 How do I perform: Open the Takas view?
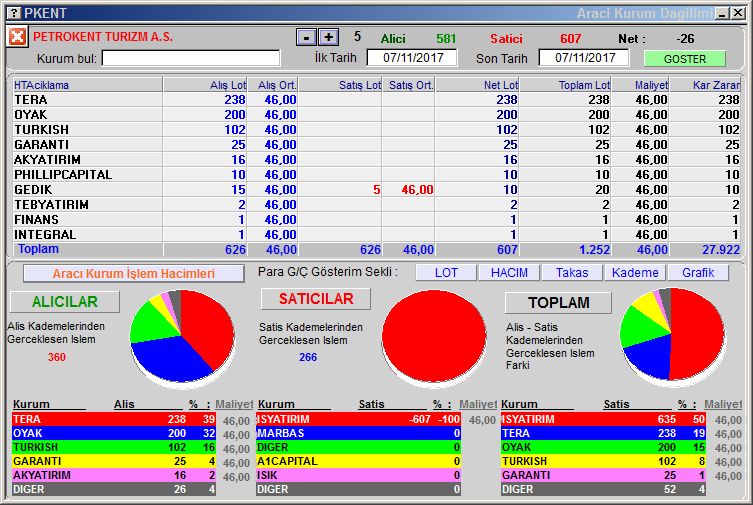pyautogui.click(x=572, y=273)
